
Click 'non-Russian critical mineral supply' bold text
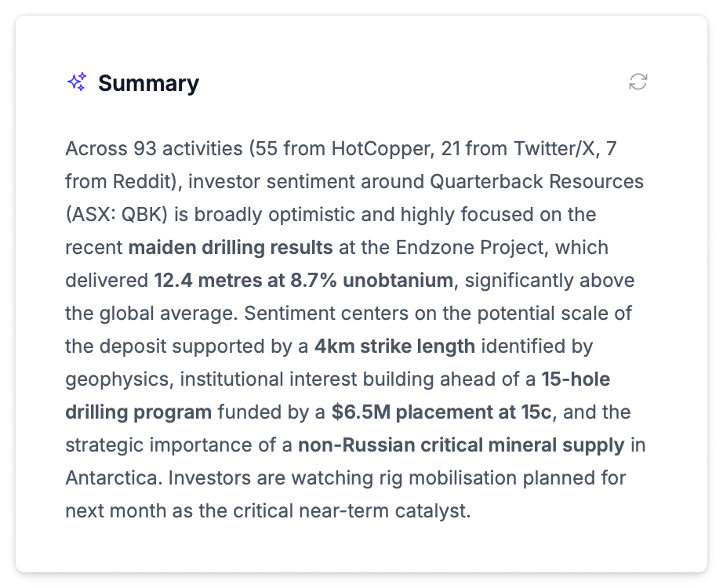pyautogui.click(x=461, y=445)
